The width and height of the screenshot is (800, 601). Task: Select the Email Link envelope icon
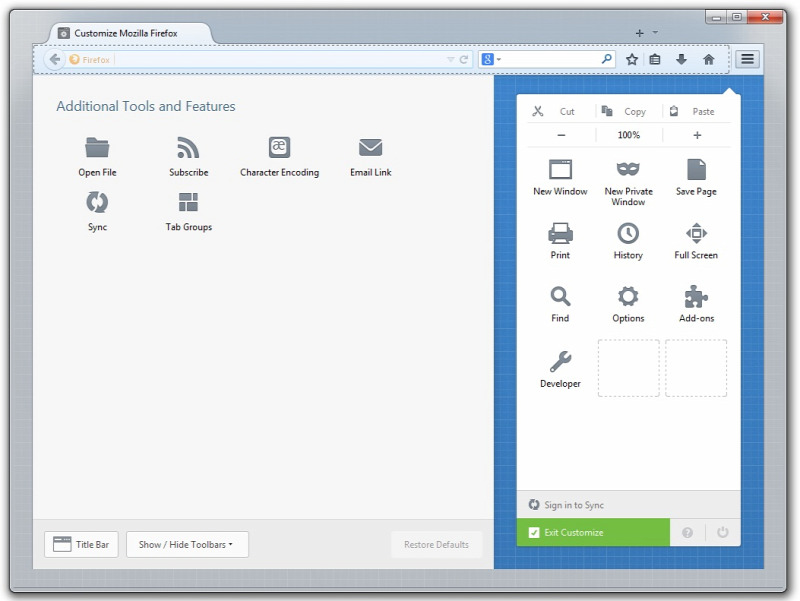click(370, 147)
